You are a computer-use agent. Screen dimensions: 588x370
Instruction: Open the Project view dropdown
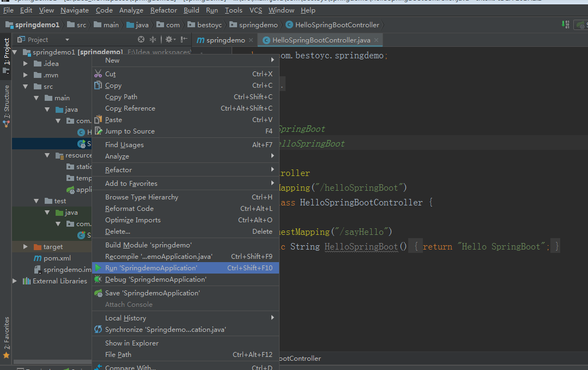(x=67, y=39)
